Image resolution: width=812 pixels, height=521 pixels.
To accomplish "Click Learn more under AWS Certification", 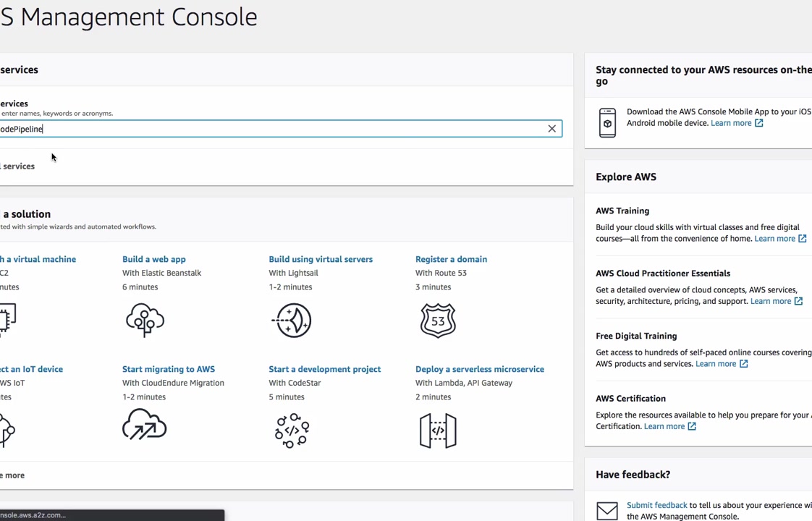I will (664, 426).
